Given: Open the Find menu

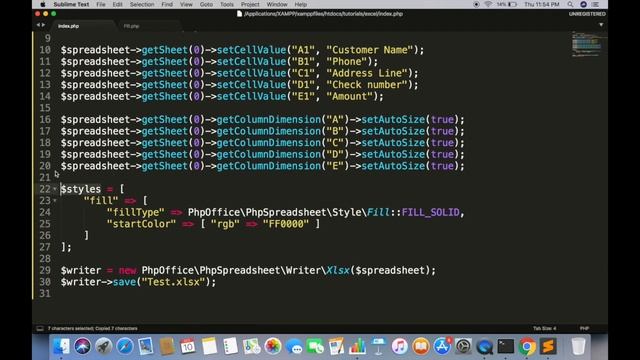Looking at the screenshot, I should point(167,4).
